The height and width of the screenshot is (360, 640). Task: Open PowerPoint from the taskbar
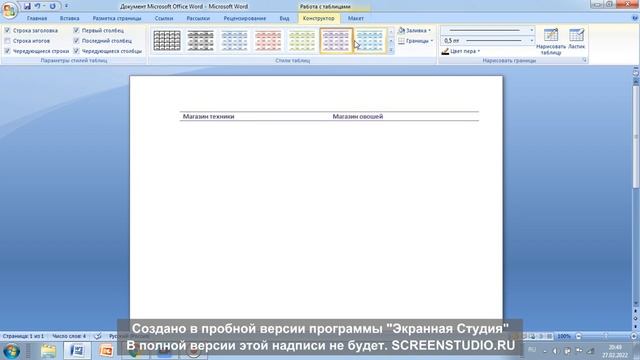pyautogui.click(x=106, y=351)
